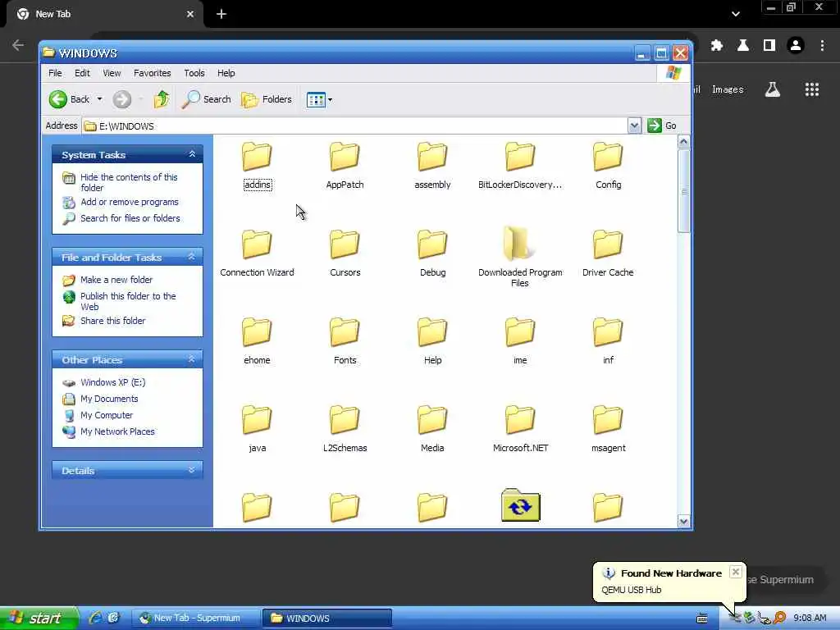840x630 pixels.
Task: Open the Favorites menu
Action: [152, 73]
